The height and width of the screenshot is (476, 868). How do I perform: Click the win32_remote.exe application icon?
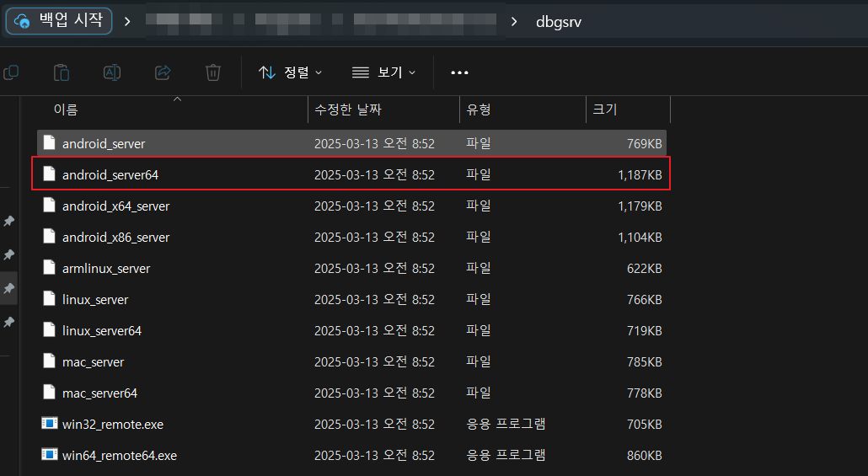click(50, 424)
